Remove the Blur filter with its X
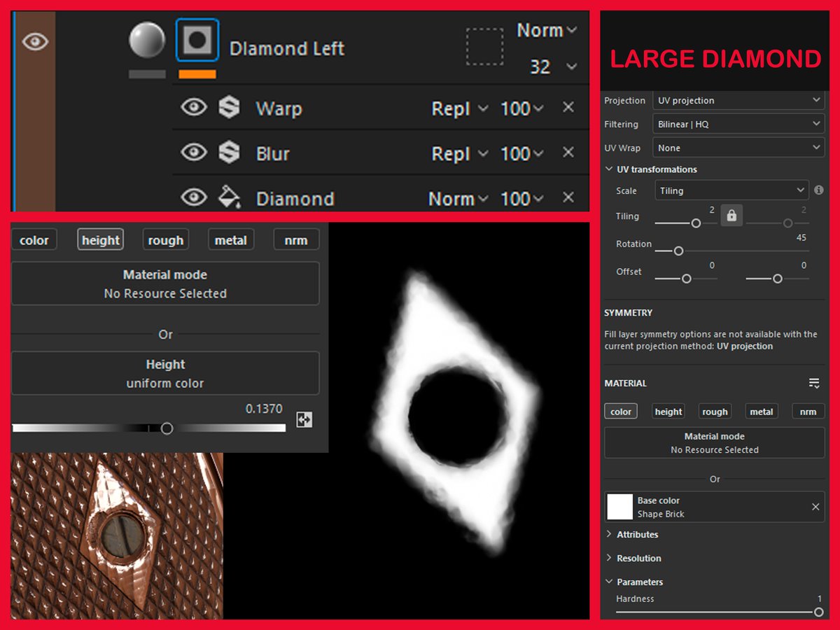 click(x=568, y=152)
